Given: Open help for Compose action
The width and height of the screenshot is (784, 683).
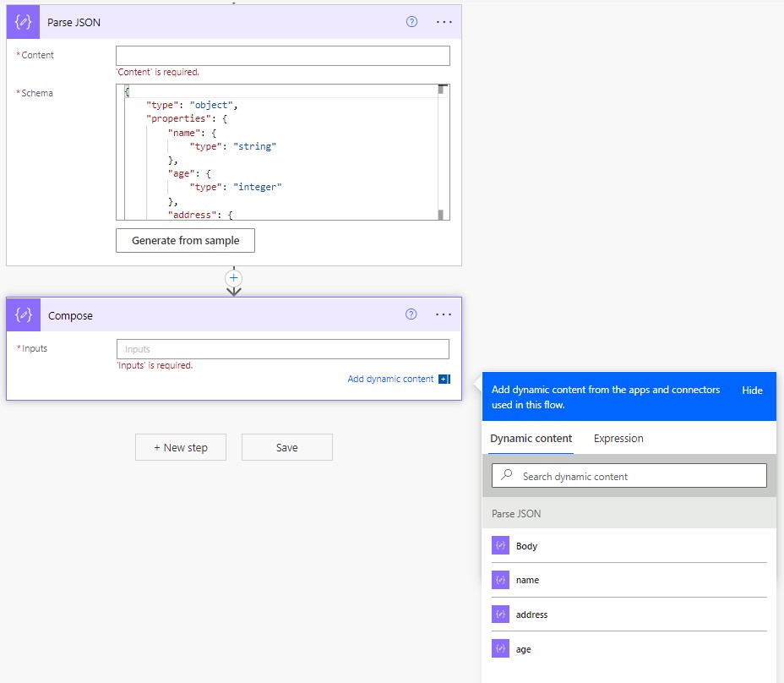Looking at the screenshot, I should [411, 314].
